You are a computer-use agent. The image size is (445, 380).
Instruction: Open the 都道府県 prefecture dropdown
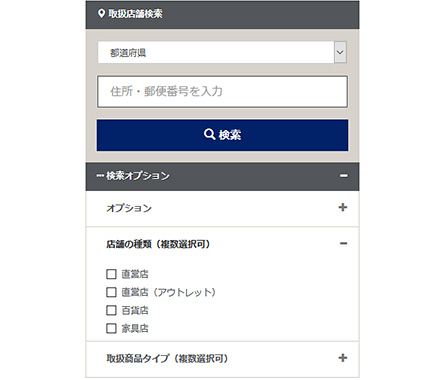222,52
